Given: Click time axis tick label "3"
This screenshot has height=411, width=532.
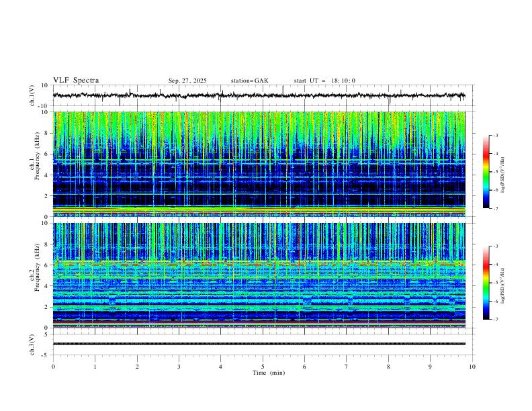Looking at the screenshot, I should click(x=179, y=367).
